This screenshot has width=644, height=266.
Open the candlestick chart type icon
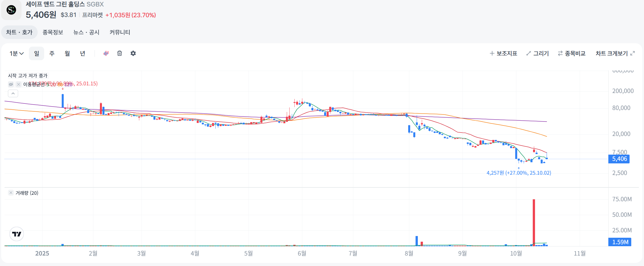(106, 53)
